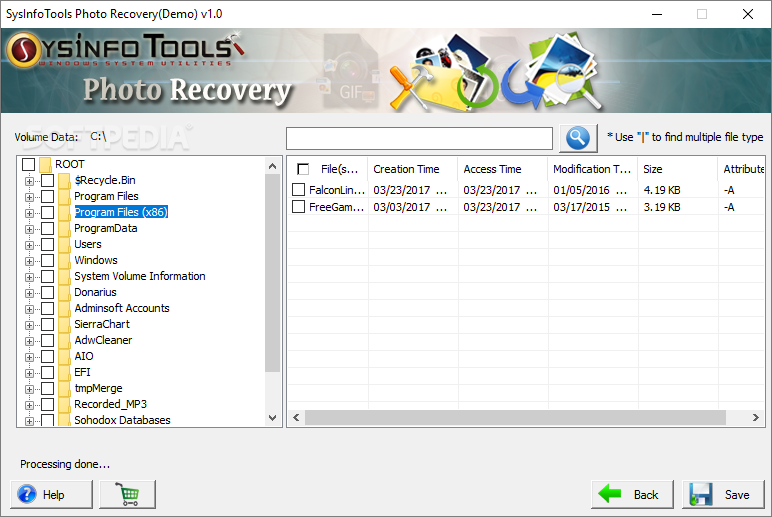The height and width of the screenshot is (517, 772).
Task: Expand the Adminsoft Accounts tree node
Action: pyautogui.click(x=30, y=309)
